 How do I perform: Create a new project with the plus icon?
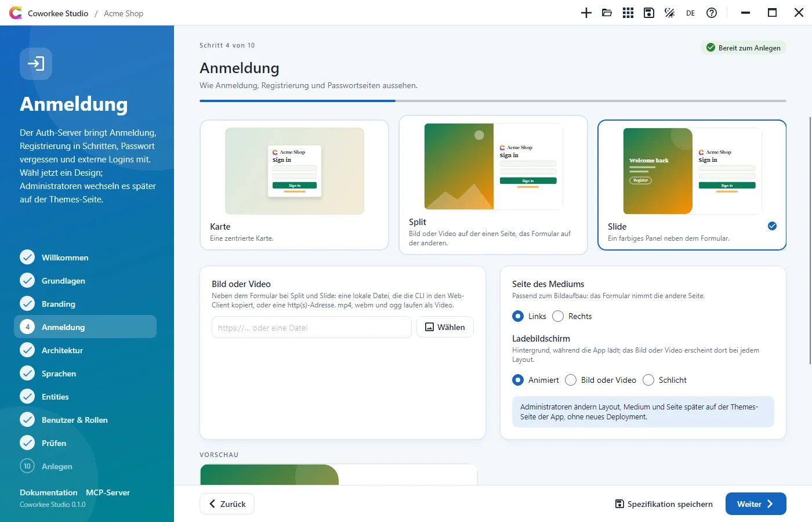(x=586, y=13)
